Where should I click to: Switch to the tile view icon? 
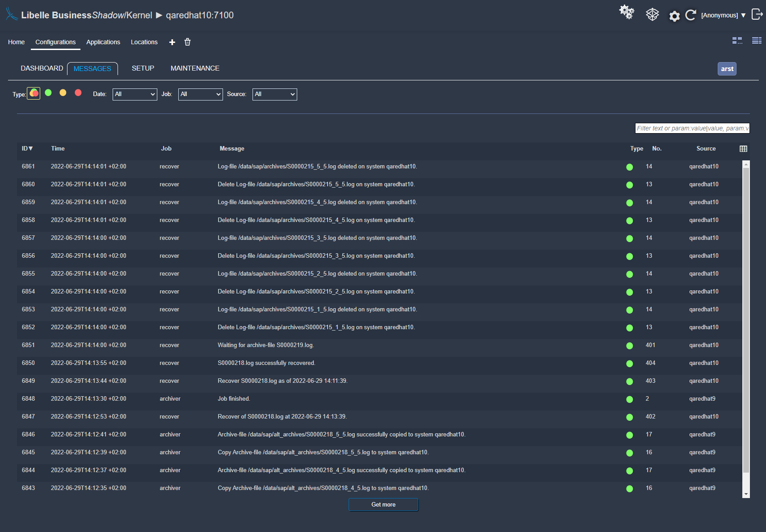(737, 41)
